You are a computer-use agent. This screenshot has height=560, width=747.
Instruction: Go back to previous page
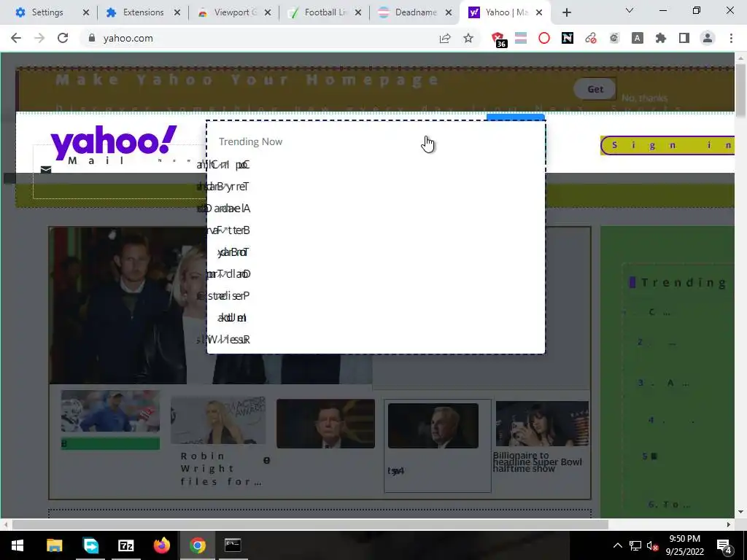tap(16, 38)
